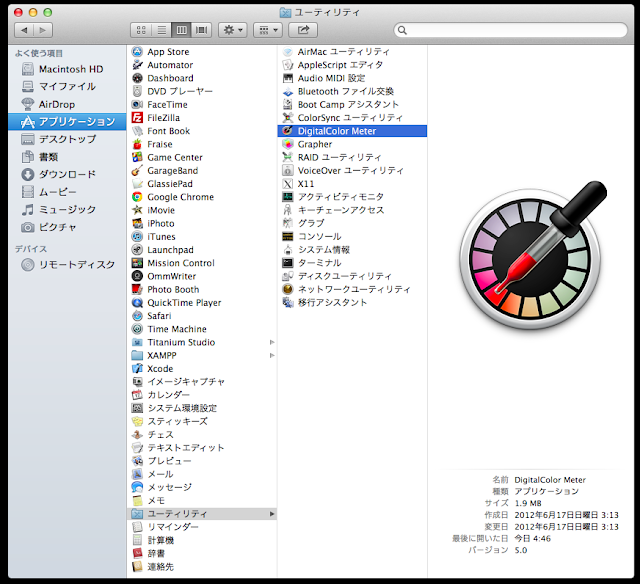This screenshot has height=584, width=640.
Task: Click the X11 icon
Action: click(288, 184)
